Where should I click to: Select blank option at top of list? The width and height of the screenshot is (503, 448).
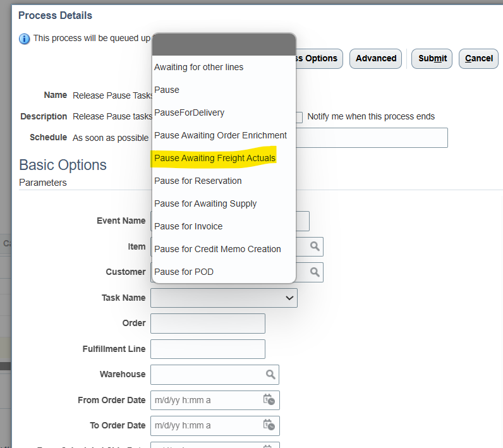pyautogui.click(x=224, y=45)
